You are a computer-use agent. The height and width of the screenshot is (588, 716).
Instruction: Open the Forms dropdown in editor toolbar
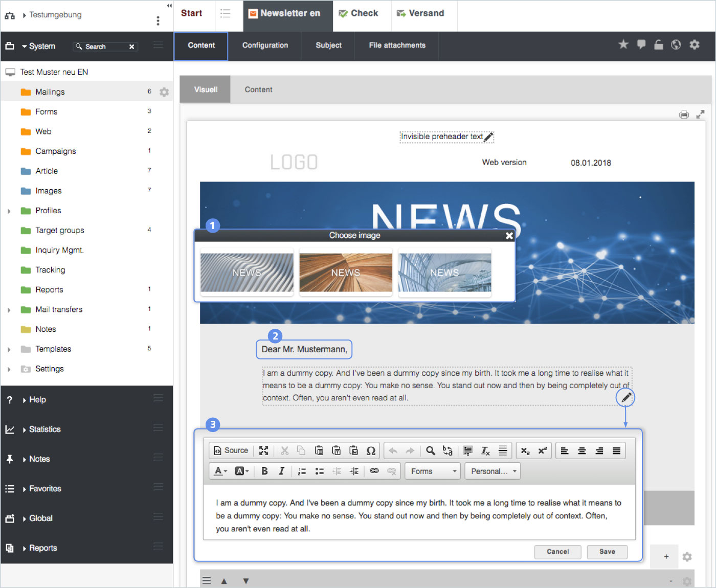pos(433,471)
